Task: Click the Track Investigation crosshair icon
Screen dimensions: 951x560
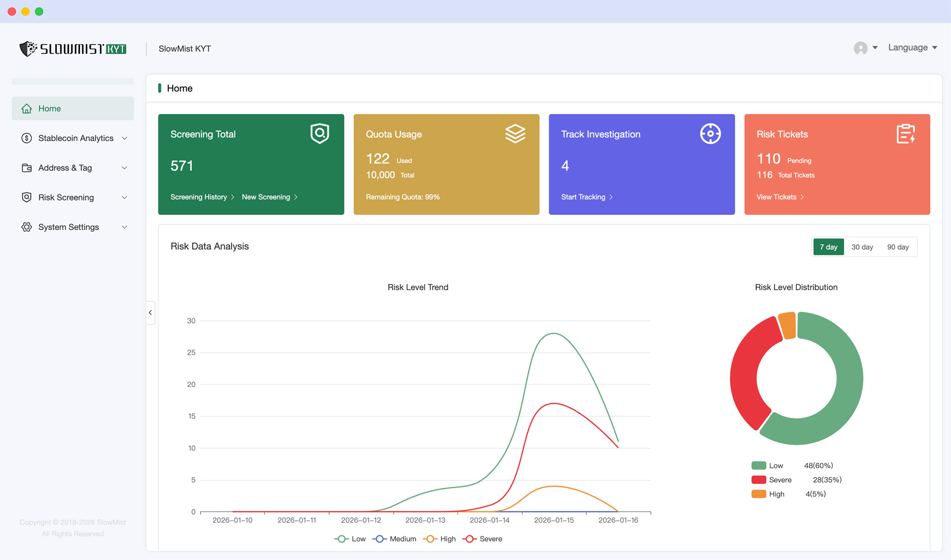Action: (710, 134)
